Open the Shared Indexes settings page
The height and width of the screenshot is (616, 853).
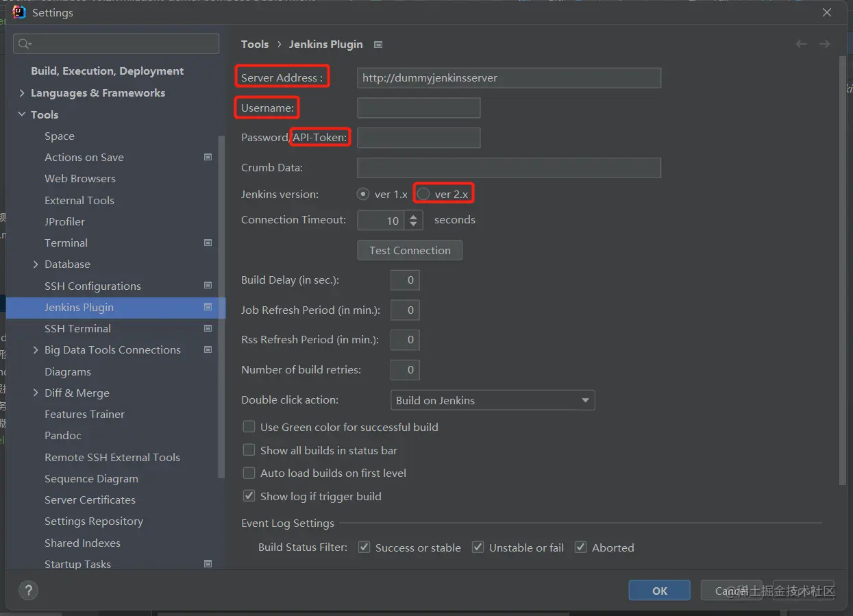click(82, 543)
